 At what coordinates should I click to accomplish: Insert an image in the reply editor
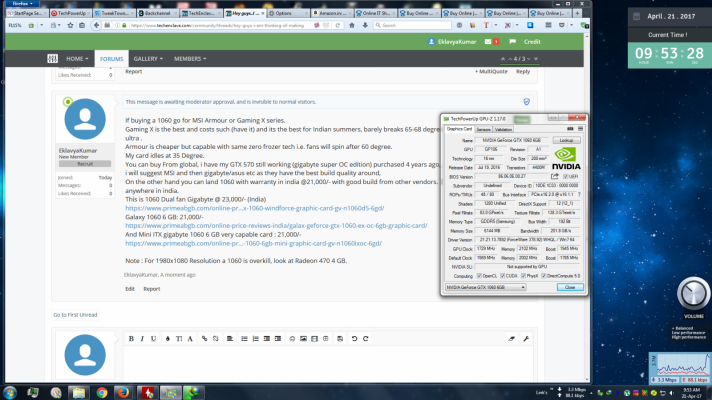pyautogui.click(x=303, y=338)
